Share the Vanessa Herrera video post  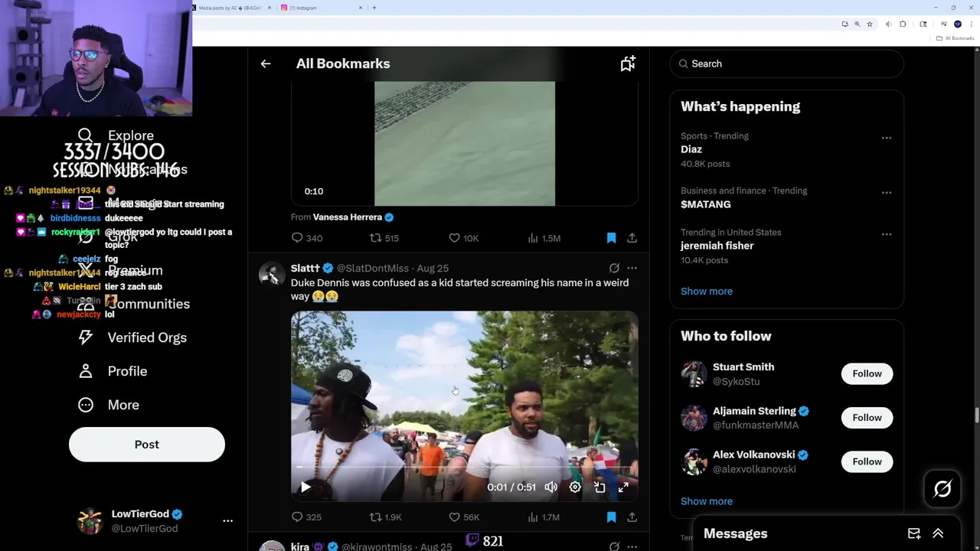pyautogui.click(x=632, y=238)
